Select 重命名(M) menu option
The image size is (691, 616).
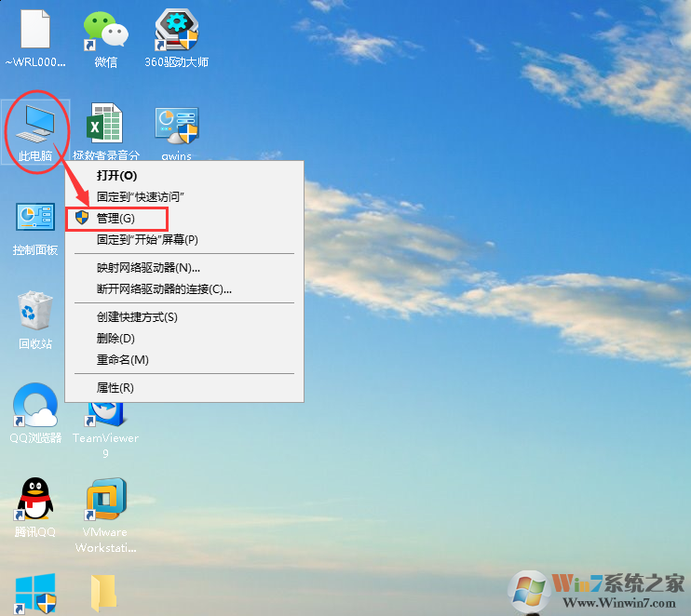tap(184, 360)
